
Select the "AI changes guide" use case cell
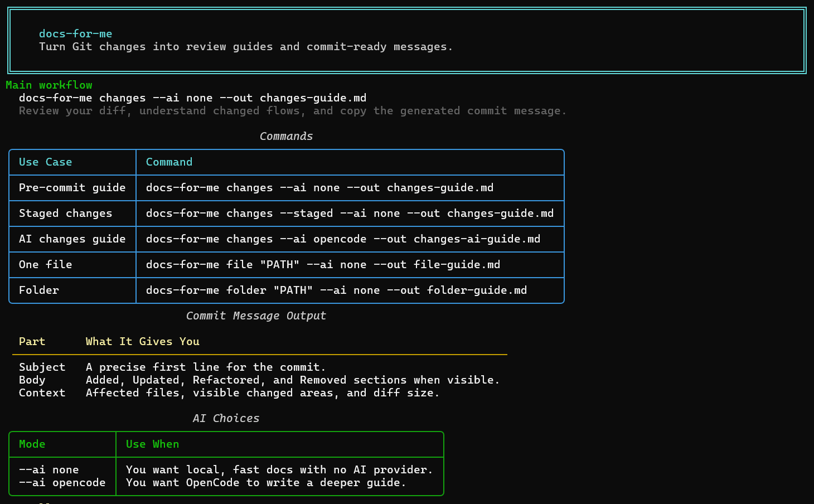(72, 239)
